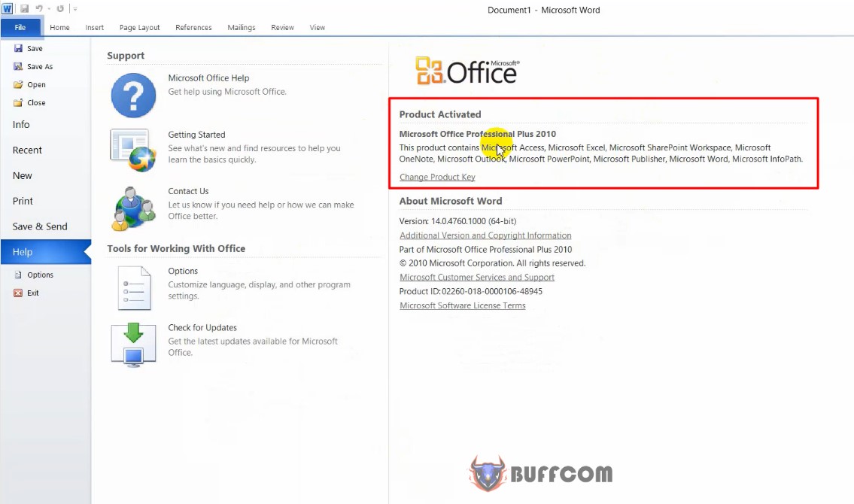This screenshot has height=504, width=854.
Task: Click the Contact Us title
Action: point(188,191)
